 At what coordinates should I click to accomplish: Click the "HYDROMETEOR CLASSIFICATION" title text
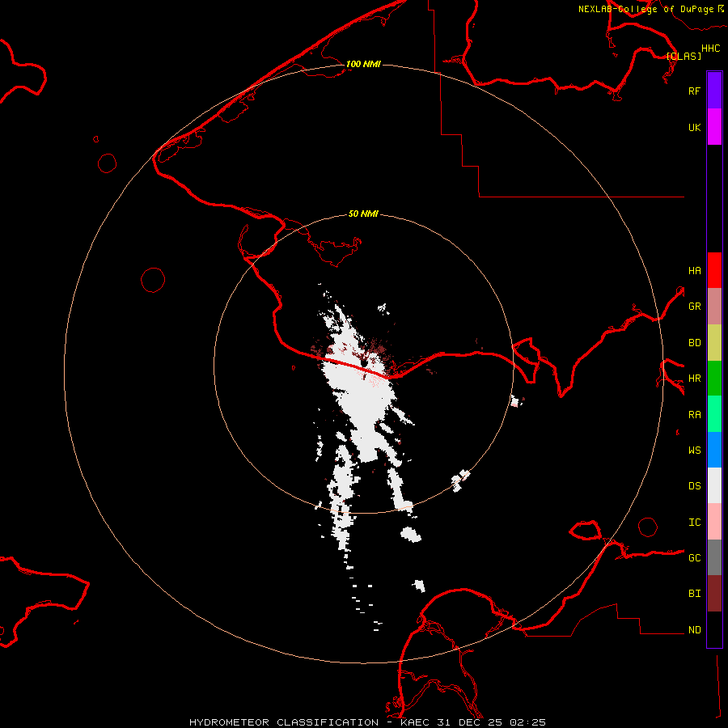284,722
